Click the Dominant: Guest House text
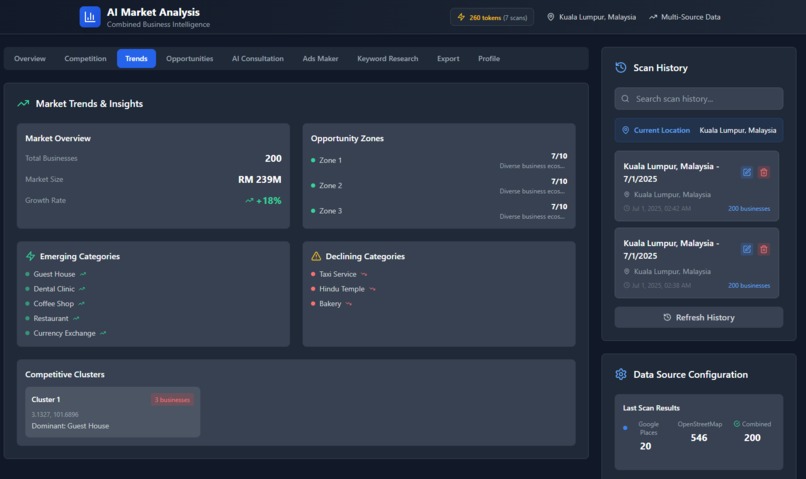The height and width of the screenshot is (479, 806). point(70,426)
